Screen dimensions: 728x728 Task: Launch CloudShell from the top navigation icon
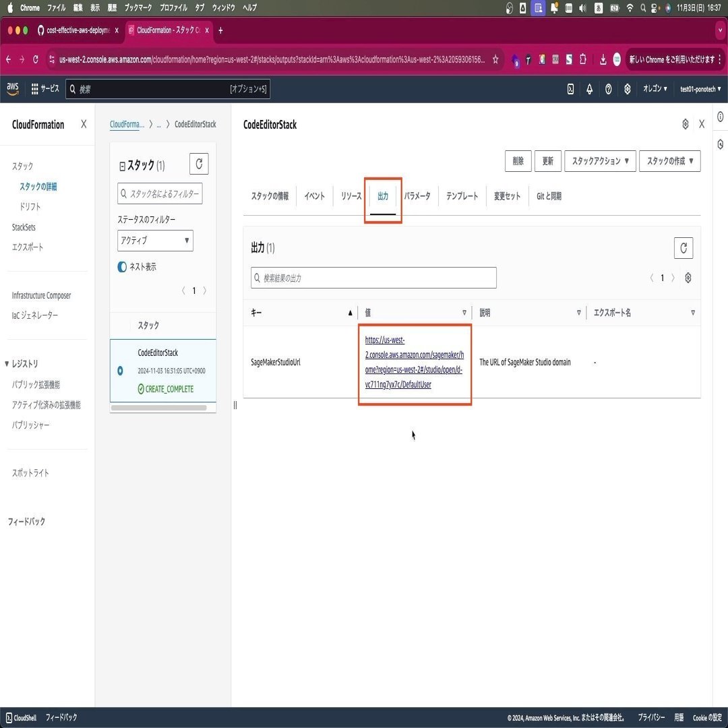pyautogui.click(x=571, y=89)
